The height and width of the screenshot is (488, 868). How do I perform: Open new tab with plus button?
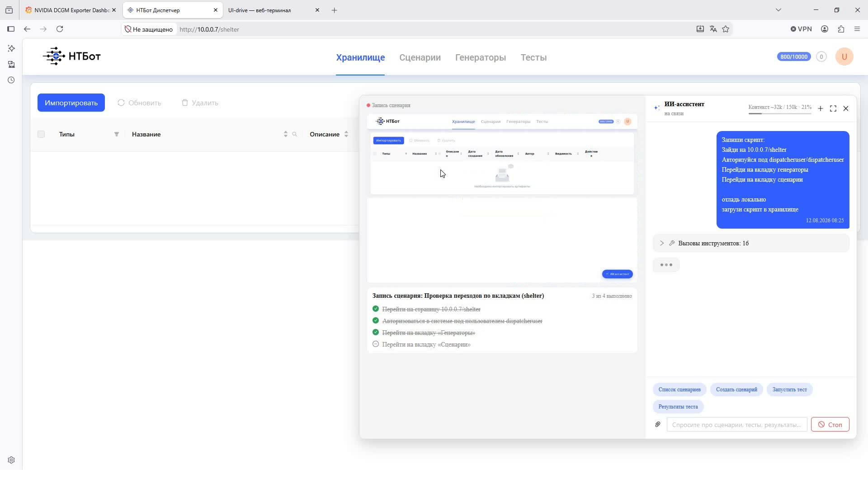click(x=334, y=10)
